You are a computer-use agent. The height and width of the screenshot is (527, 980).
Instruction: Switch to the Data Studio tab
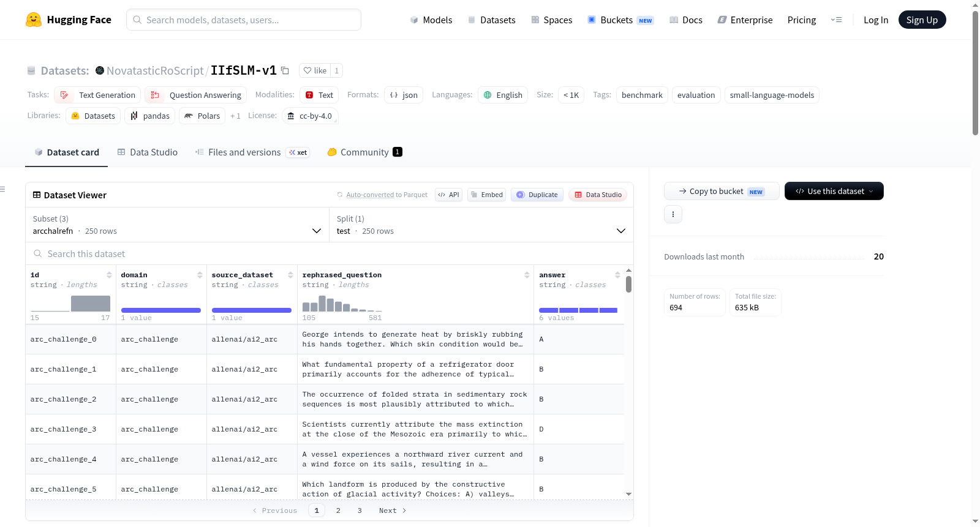147,152
